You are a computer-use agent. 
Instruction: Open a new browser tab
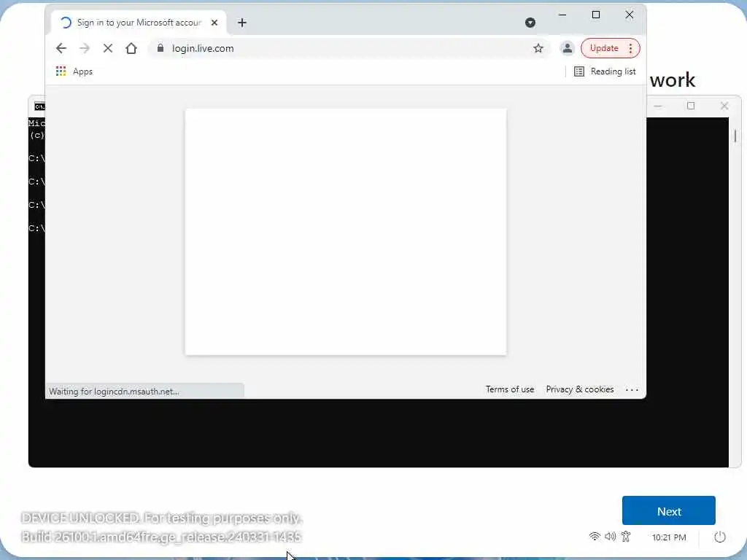click(x=242, y=23)
